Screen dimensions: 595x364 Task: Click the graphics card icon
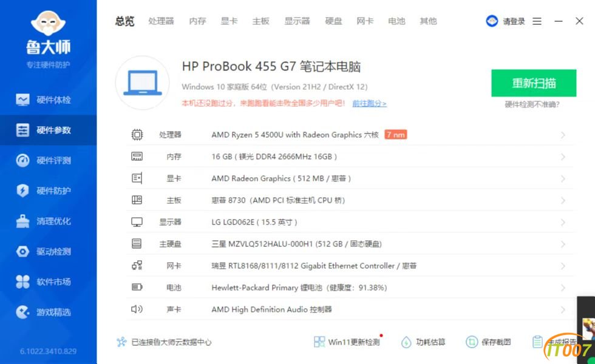pyautogui.click(x=137, y=178)
